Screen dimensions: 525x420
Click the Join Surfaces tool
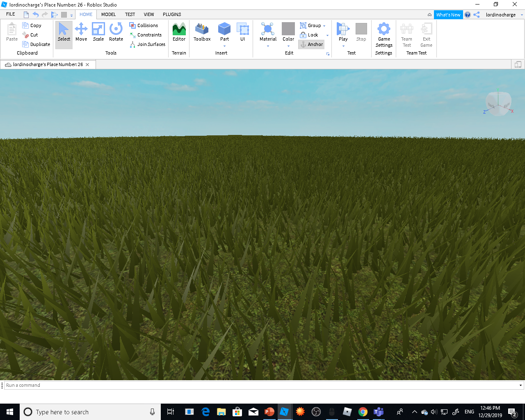point(147,44)
